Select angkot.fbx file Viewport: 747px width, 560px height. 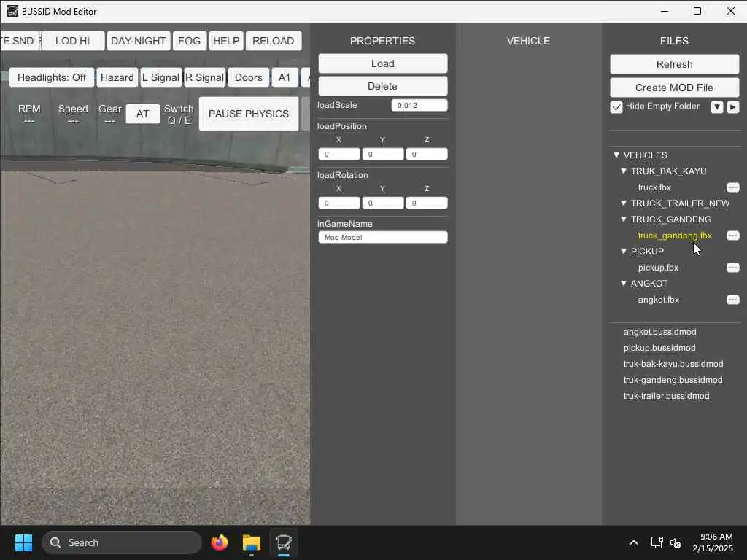coord(659,300)
